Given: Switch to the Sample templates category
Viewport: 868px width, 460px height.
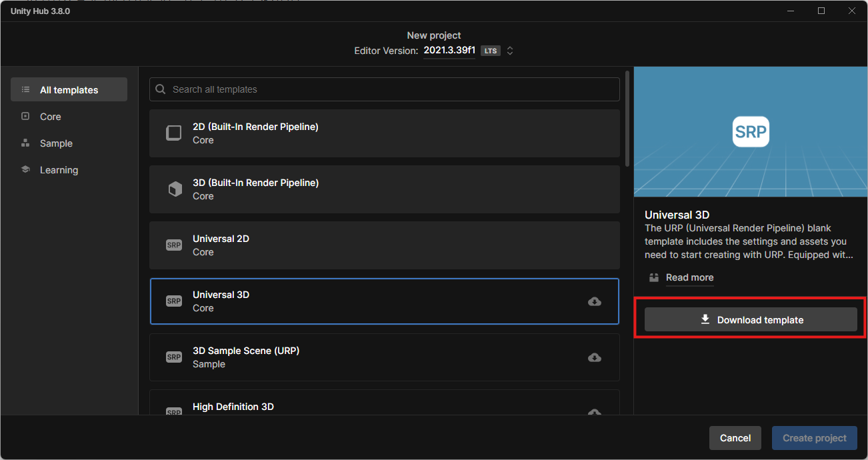Looking at the screenshot, I should 69,143.
